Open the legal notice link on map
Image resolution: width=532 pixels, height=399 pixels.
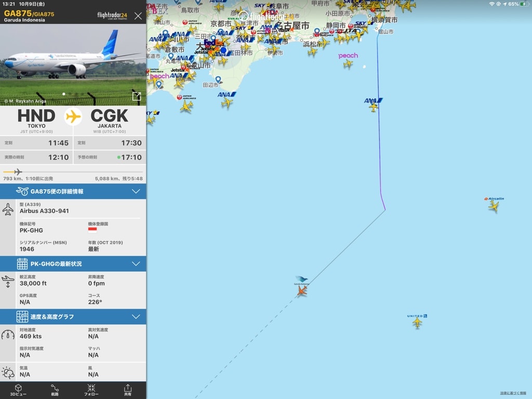coord(513,393)
